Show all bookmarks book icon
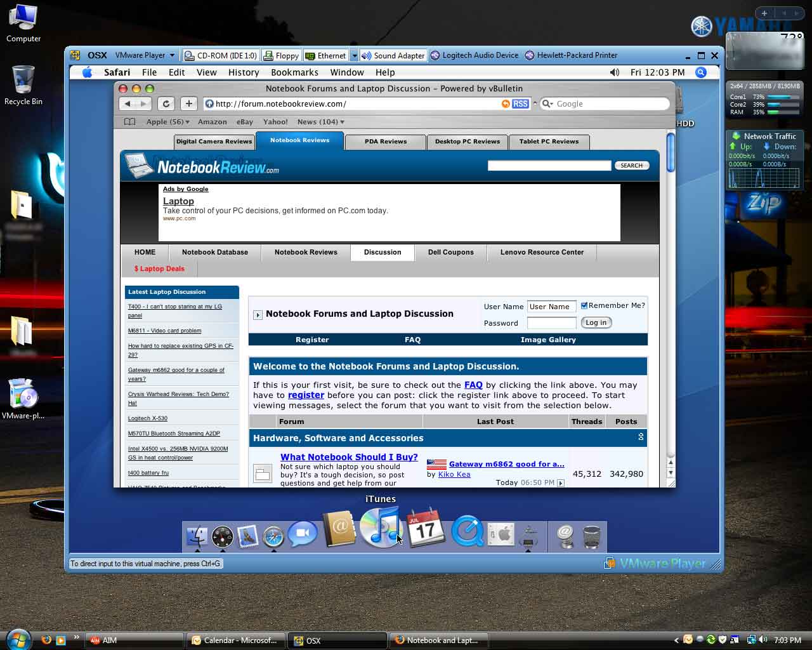The image size is (812, 650). pos(129,122)
